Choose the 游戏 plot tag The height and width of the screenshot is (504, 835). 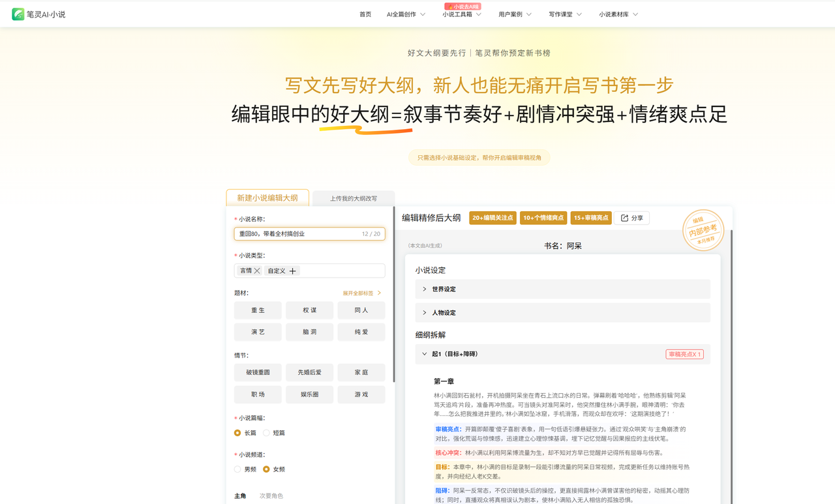361,394
